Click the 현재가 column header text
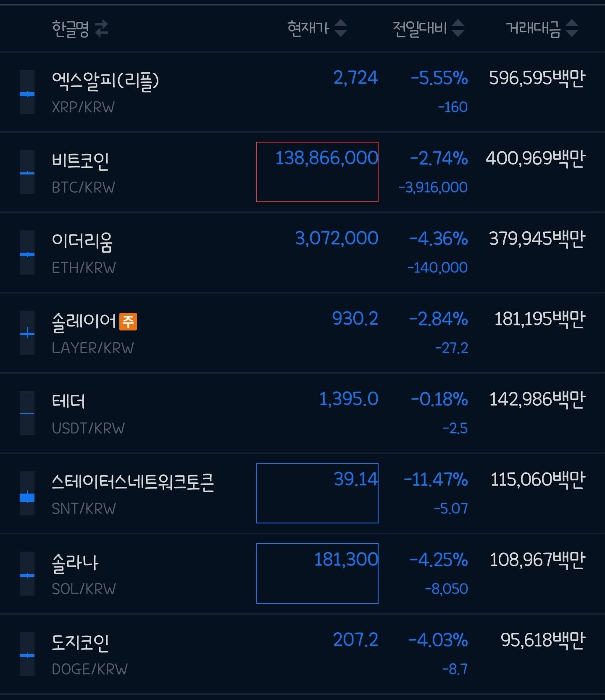The image size is (605, 700). click(x=308, y=28)
